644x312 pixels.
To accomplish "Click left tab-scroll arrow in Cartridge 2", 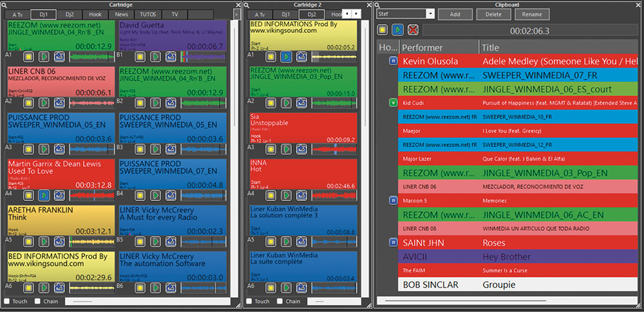I will pyautogui.click(x=346, y=14).
